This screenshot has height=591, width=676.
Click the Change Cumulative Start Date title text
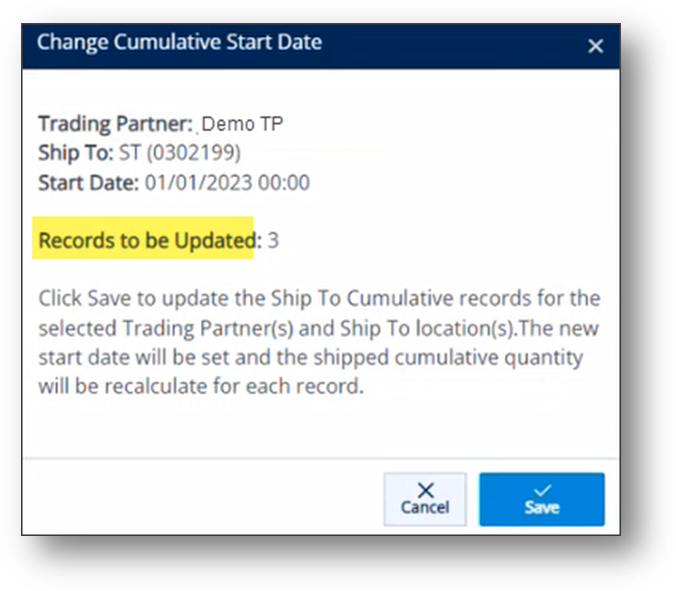[179, 42]
